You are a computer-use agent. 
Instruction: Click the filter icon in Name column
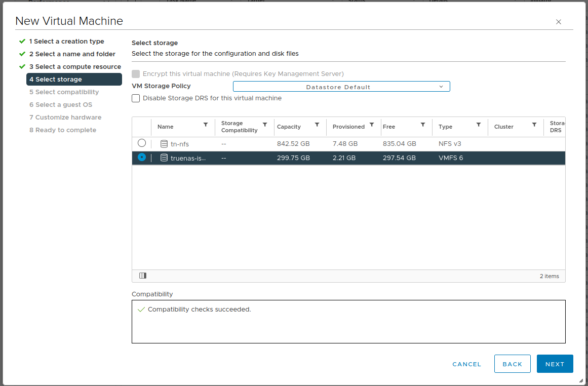206,125
